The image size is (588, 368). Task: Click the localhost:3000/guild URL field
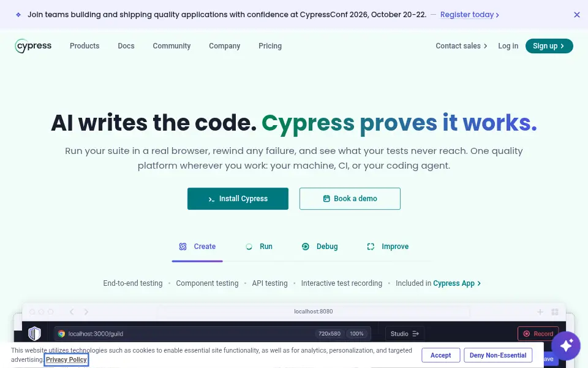click(212, 334)
